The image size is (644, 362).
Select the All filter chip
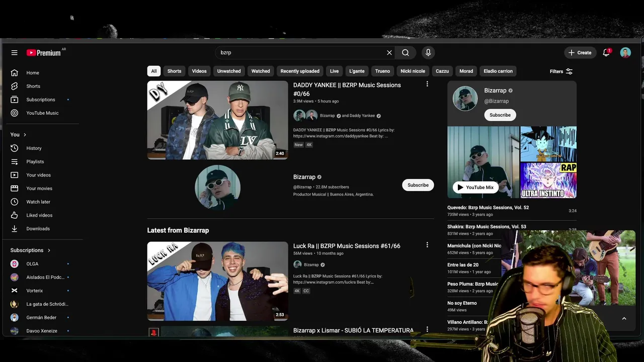click(154, 71)
